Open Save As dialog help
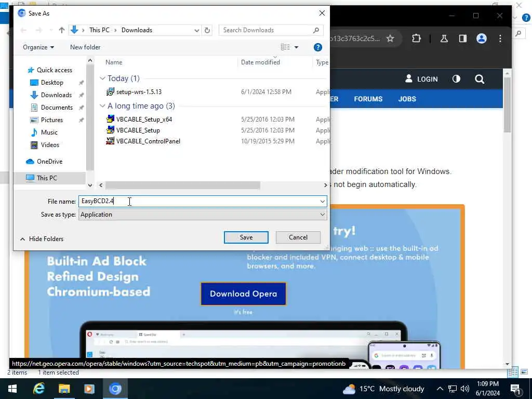The image size is (532, 399). (x=317, y=47)
